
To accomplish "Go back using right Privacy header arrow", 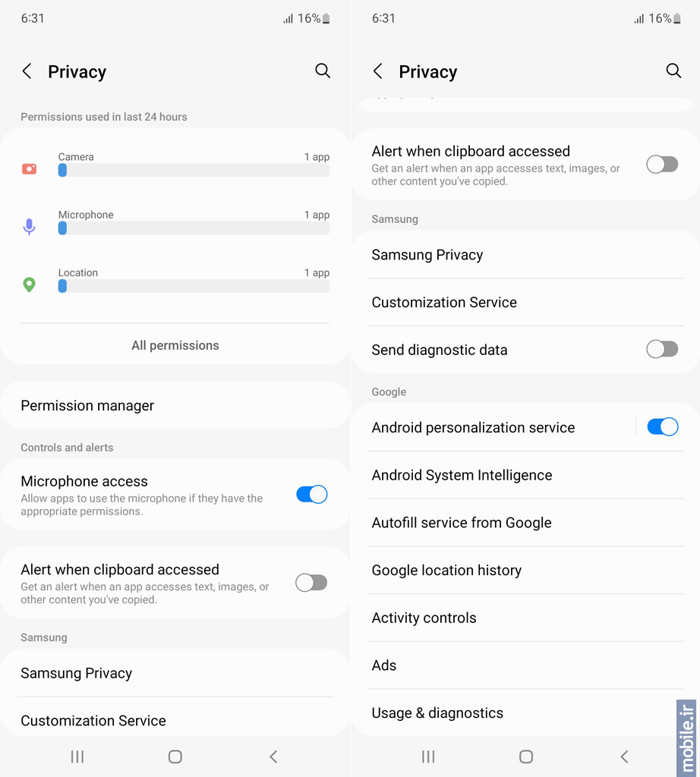I will [x=378, y=71].
